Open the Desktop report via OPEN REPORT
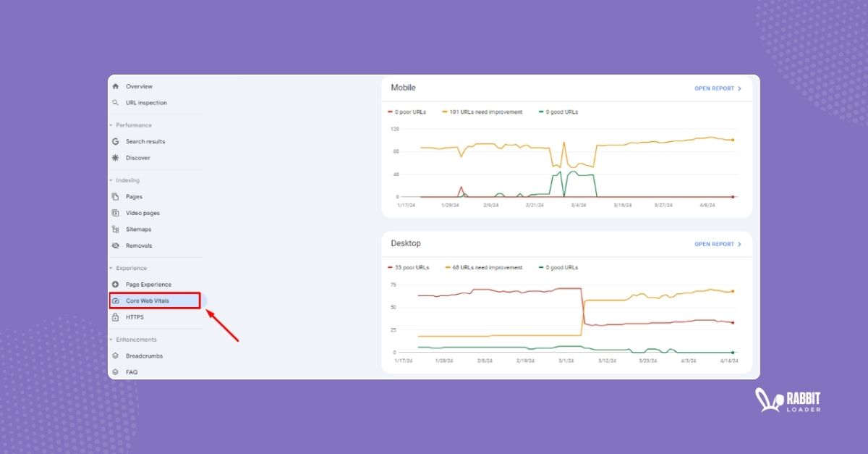 pos(717,244)
